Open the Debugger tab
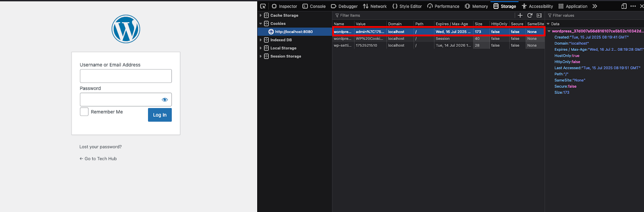644x212 pixels. point(344,6)
